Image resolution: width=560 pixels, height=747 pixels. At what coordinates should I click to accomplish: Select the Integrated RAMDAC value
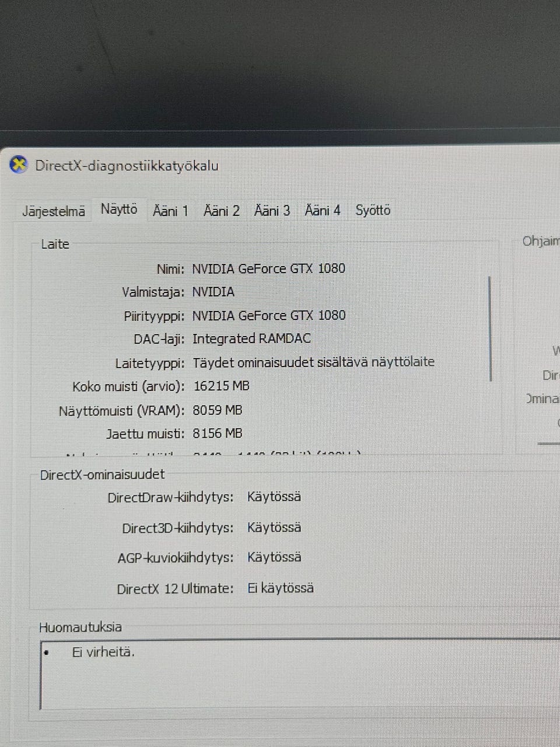[251, 338]
